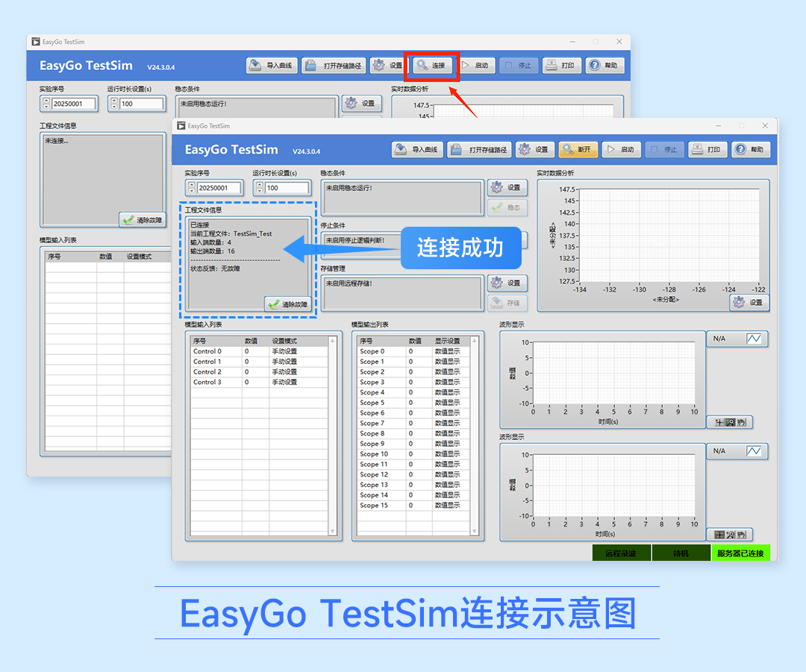Click 打印 in the back window toolbar
This screenshot has height=672, width=806.
click(562, 65)
